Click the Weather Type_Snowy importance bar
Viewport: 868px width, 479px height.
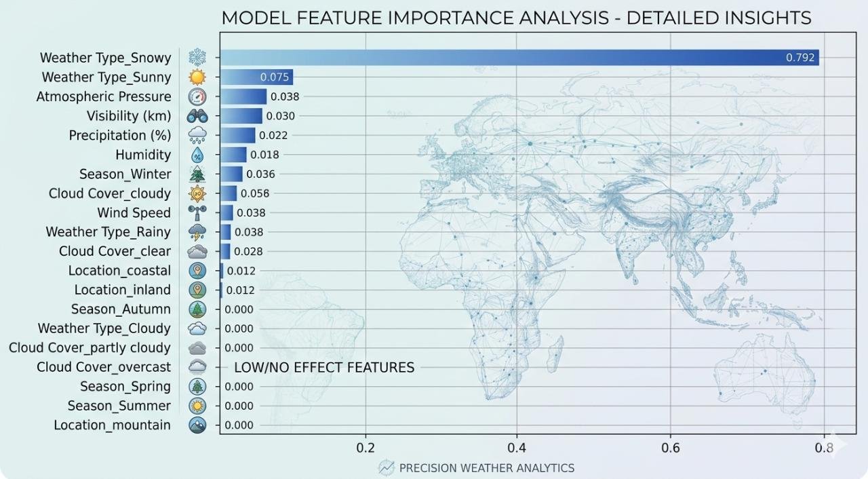coord(519,58)
